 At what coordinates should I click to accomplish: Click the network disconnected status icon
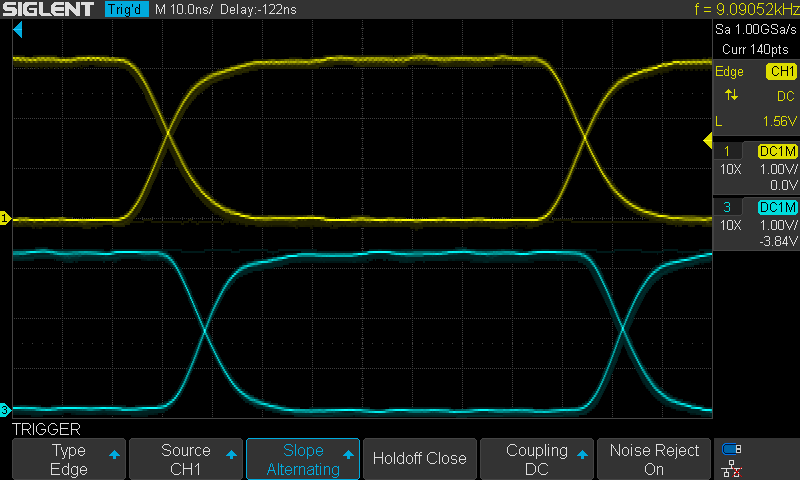[732, 469]
